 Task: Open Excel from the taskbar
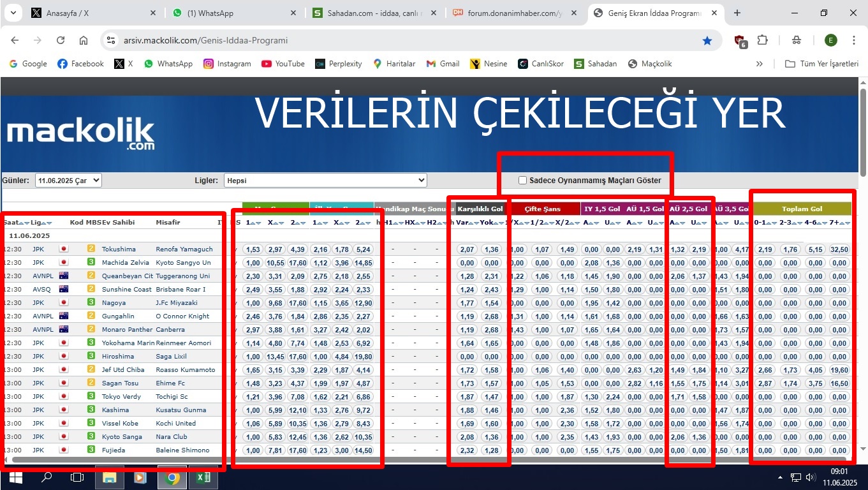pyautogui.click(x=203, y=477)
